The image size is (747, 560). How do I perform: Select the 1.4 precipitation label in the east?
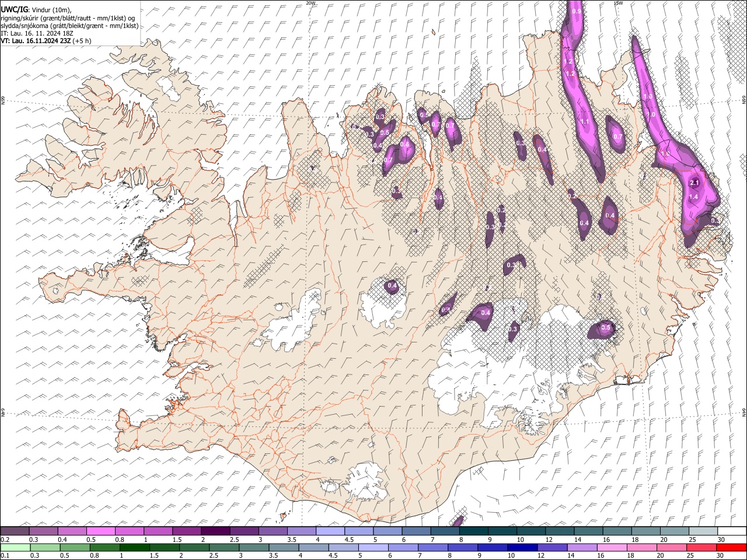coord(693,198)
